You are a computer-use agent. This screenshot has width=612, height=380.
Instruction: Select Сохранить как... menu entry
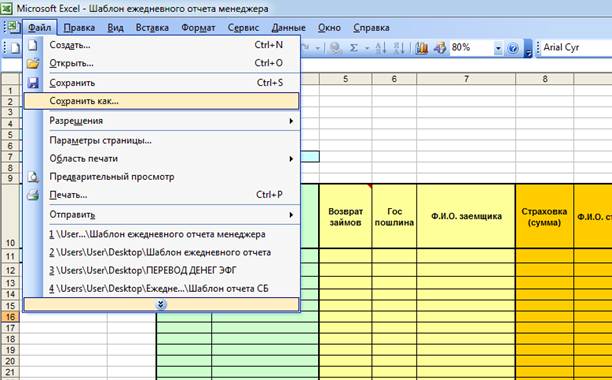click(161, 101)
